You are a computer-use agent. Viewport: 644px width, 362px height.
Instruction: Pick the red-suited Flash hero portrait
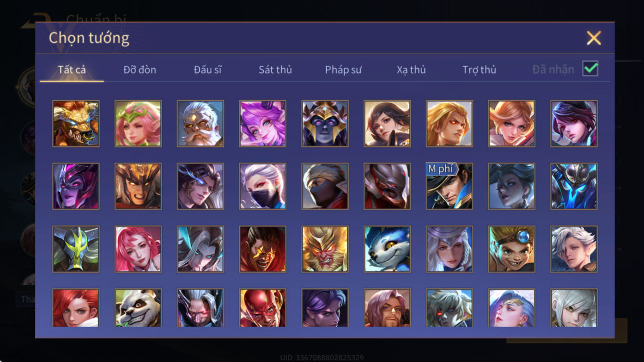(x=263, y=308)
